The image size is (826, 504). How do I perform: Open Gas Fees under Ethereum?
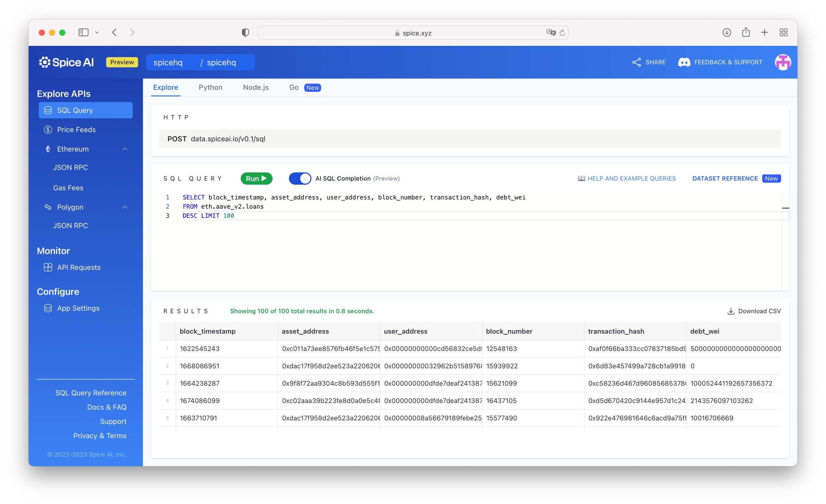click(68, 188)
